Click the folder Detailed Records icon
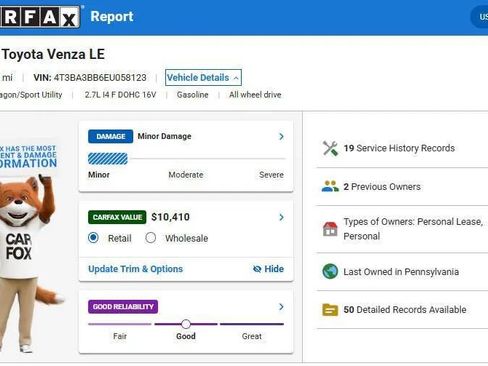This screenshot has width=488, height=366. point(330,310)
